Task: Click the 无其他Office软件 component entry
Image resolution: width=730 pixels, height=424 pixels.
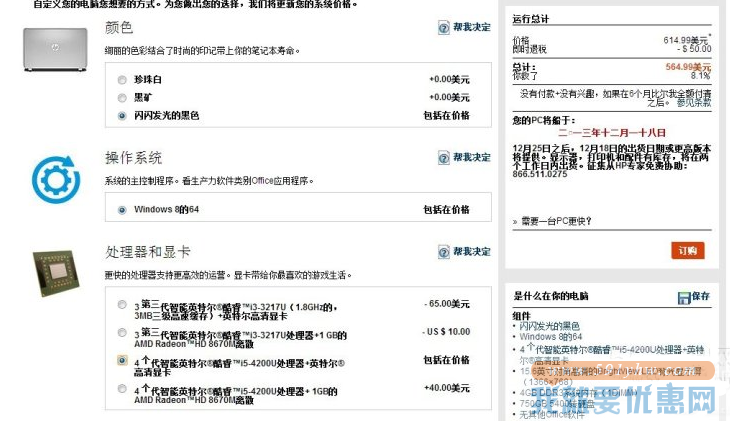Action: tap(551, 414)
